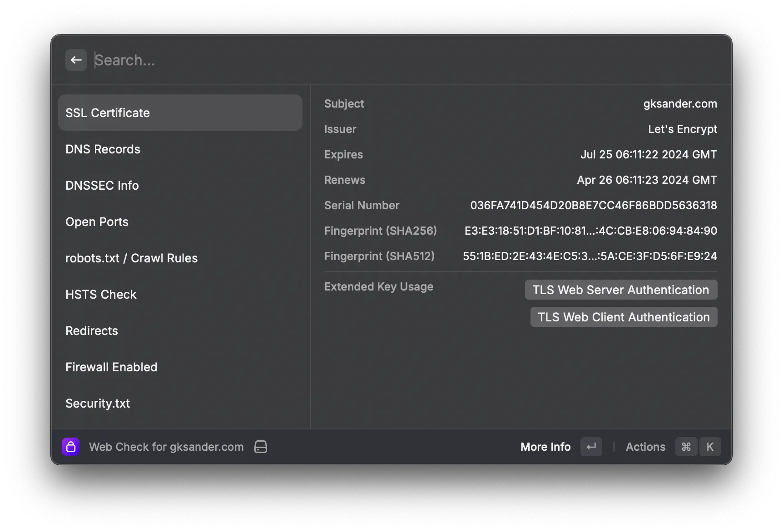Click the serial number value
783x532 pixels.
594,205
